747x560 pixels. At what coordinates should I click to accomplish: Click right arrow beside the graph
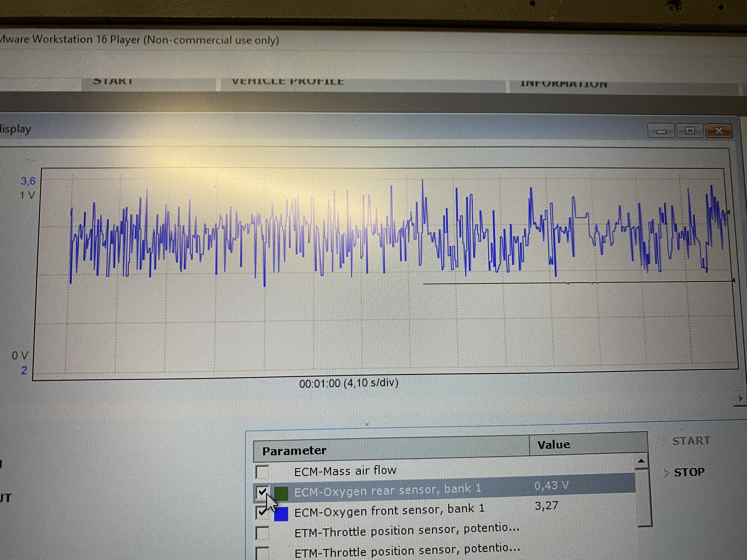click(x=741, y=399)
